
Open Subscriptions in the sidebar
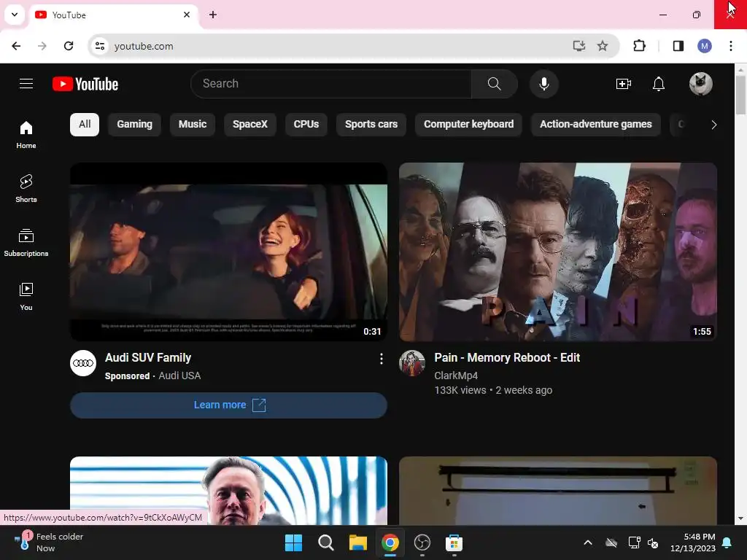(26, 242)
